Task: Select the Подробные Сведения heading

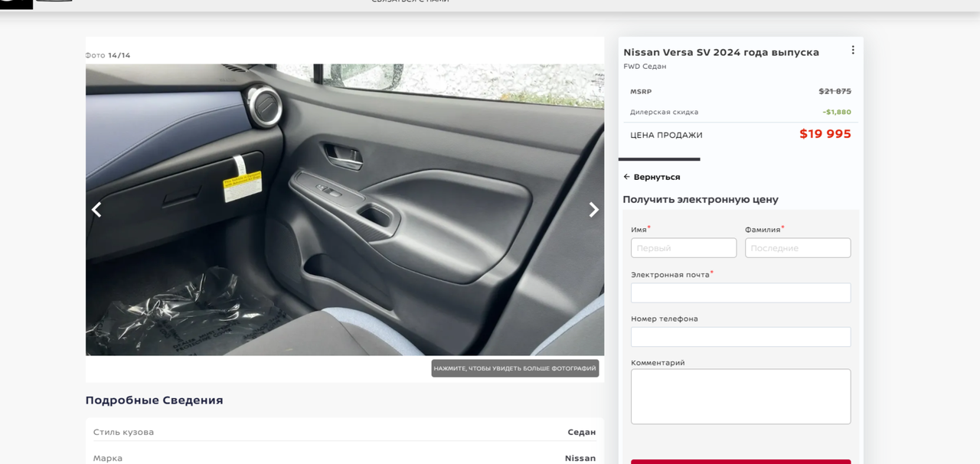Action: pos(154,400)
